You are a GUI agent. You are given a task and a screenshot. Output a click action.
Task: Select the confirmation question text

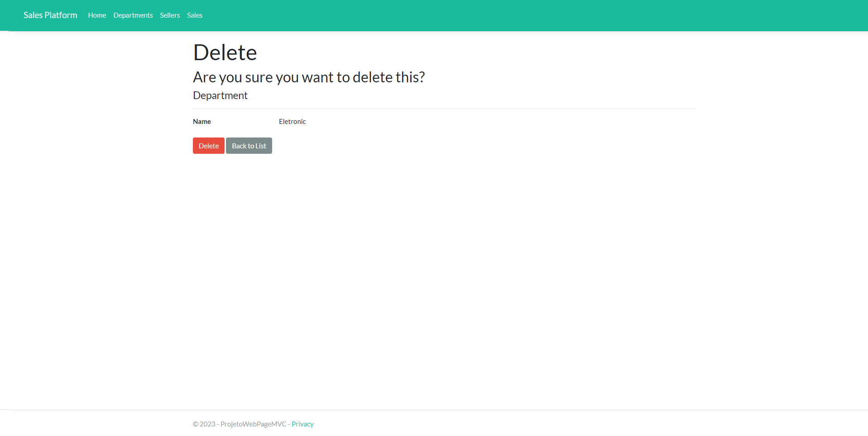coord(309,77)
